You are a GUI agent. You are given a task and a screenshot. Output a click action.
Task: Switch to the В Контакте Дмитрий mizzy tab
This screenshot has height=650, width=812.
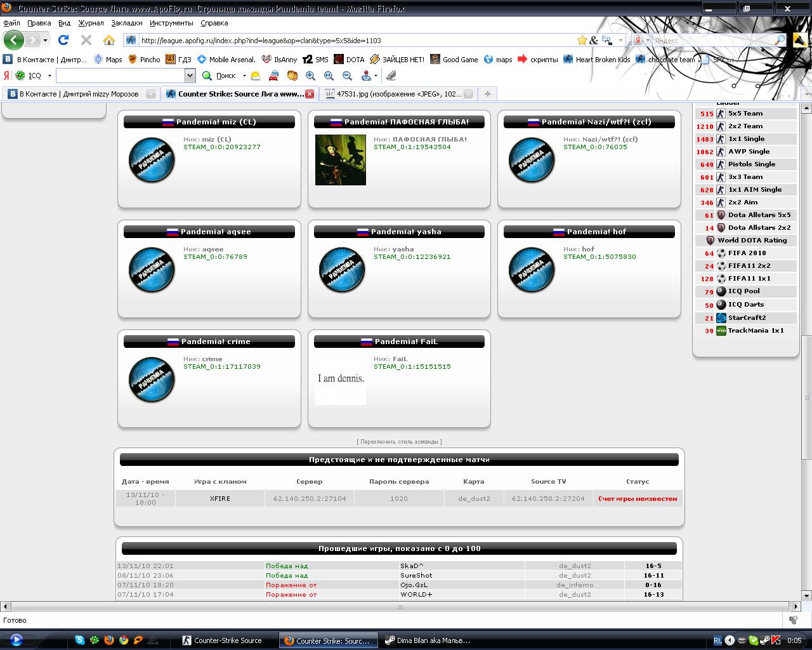81,94
